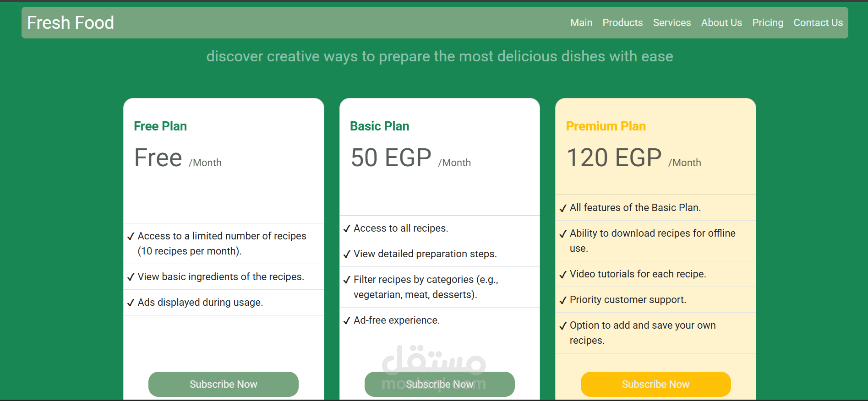This screenshot has width=868, height=401.
Task: Navigate to About Us
Action: pyautogui.click(x=721, y=22)
